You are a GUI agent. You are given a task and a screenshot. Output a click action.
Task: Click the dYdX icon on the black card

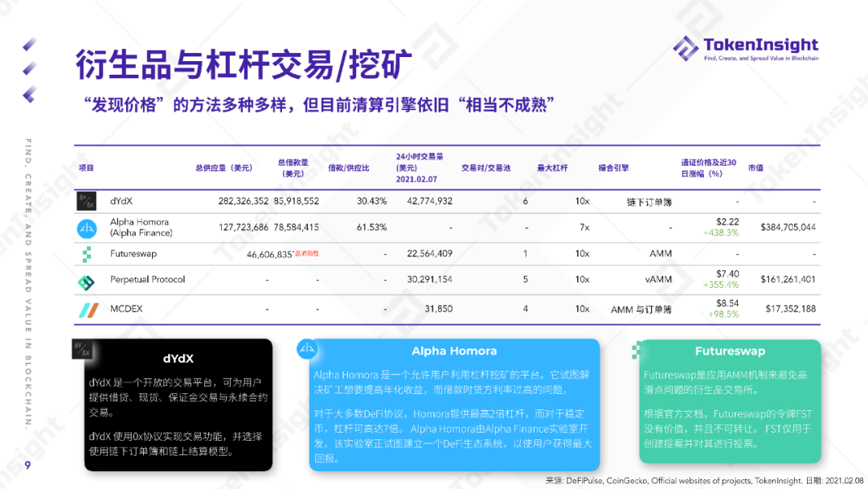tap(82, 349)
